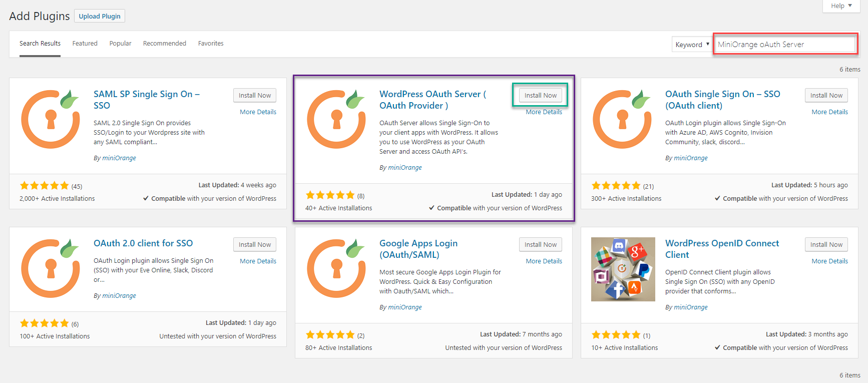Image resolution: width=868 pixels, height=383 pixels.
Task: Switch to the Featured tab
Action: point(85,44)
